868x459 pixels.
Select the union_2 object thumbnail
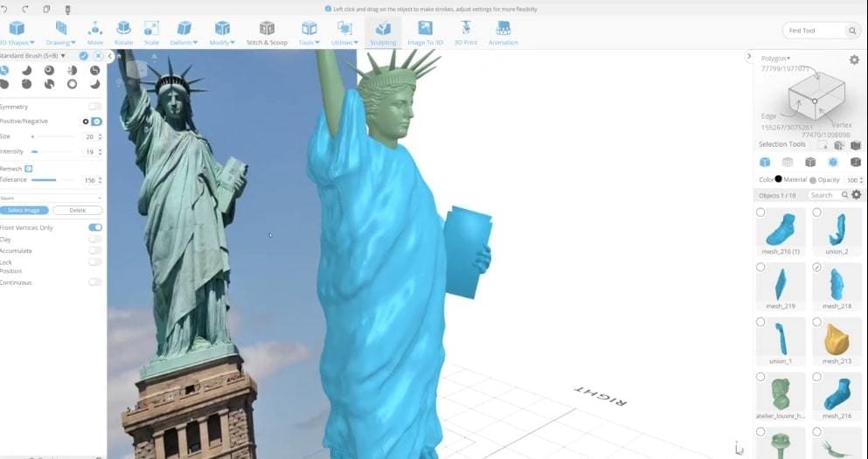837,229
